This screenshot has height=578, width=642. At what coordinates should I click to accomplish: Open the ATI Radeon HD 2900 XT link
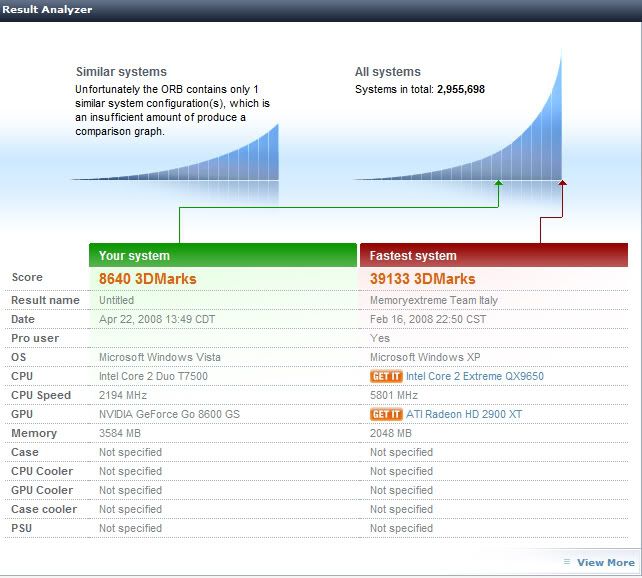click(x=464, y=414)
